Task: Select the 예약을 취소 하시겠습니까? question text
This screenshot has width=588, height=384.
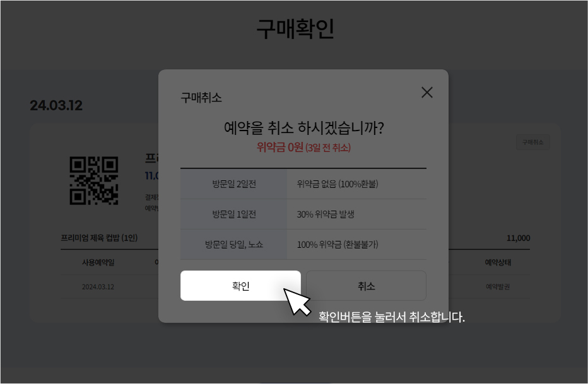Action: (303, 125)
